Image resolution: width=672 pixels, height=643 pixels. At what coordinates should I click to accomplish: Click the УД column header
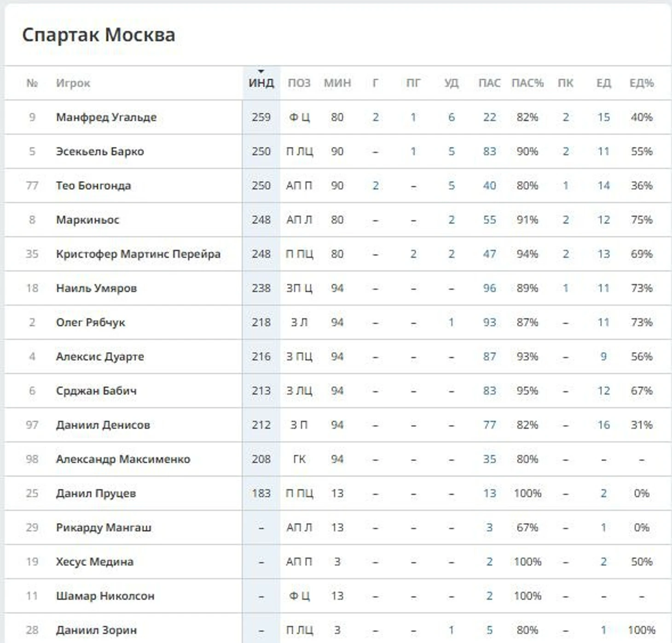pyautogui.click(x=451, y=83)
